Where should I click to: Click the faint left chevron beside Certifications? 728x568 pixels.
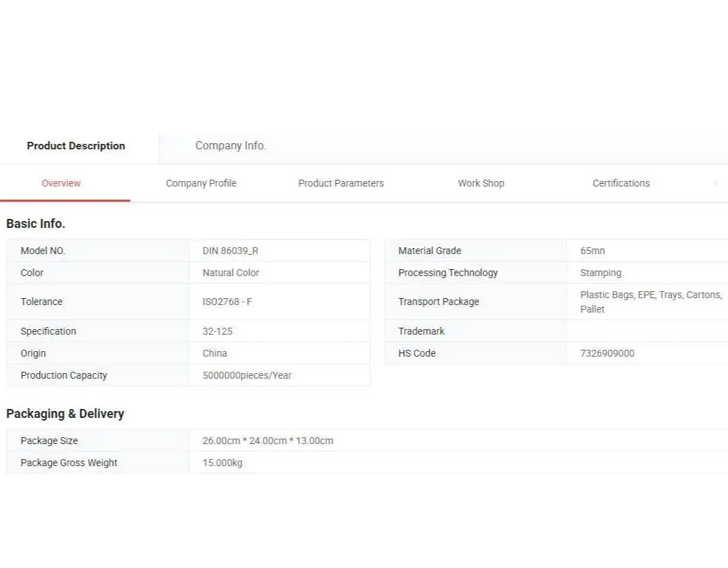coord(716,183)
